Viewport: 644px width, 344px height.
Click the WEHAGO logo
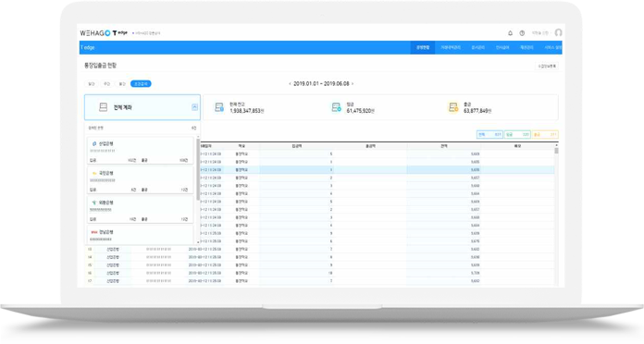(95, 33)
